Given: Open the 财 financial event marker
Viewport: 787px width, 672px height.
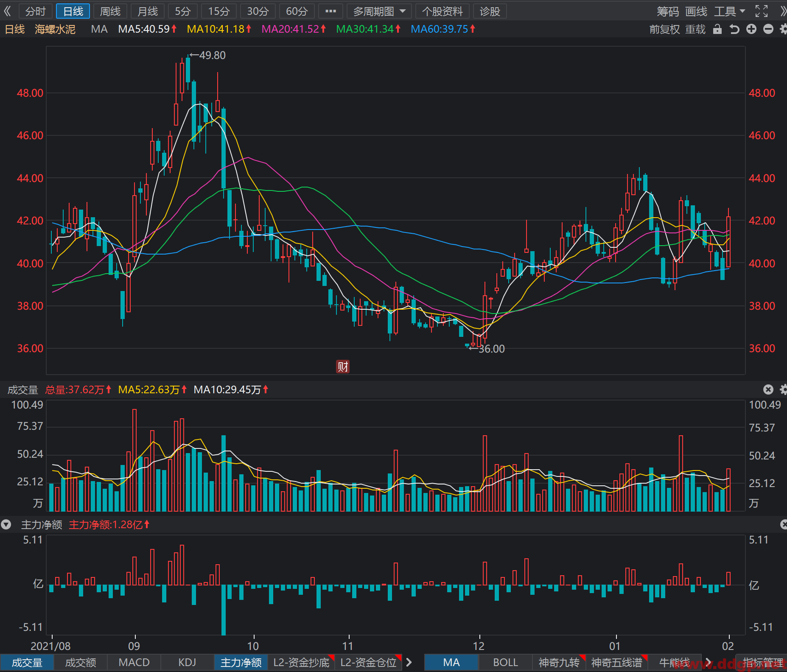Looking at the screenshot, I should [343, 367].
